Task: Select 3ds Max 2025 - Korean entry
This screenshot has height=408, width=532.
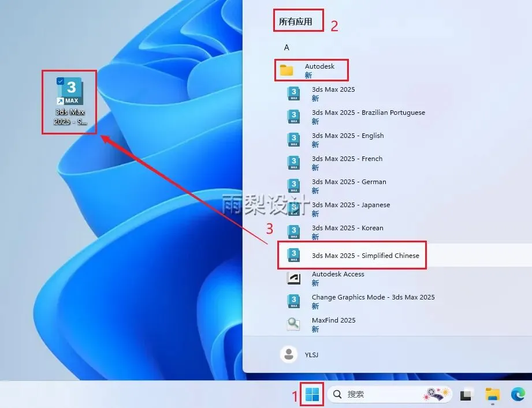Action: [x=347, y=228]
